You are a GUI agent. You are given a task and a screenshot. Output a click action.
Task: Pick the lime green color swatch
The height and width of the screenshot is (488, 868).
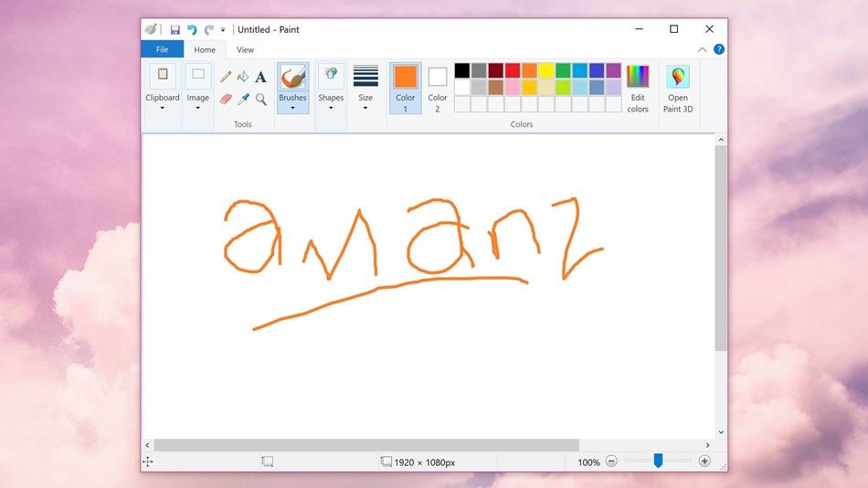(x=563, y=87)
